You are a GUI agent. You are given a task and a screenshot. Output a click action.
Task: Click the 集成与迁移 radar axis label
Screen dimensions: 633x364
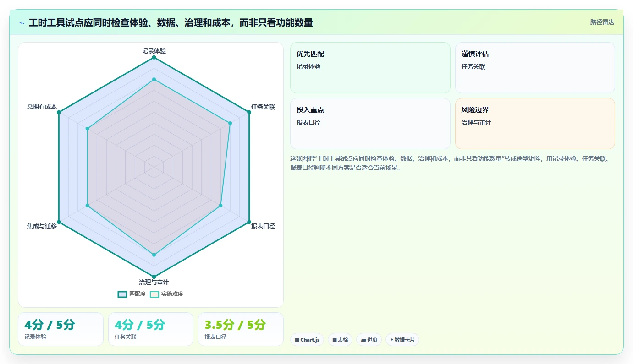(42, 226)
